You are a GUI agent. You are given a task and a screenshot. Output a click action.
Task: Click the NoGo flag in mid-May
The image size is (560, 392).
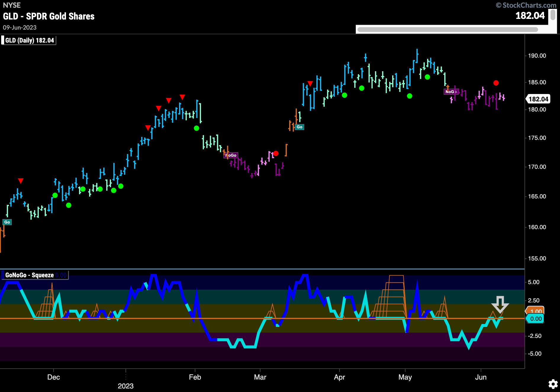tap(451, 92)
